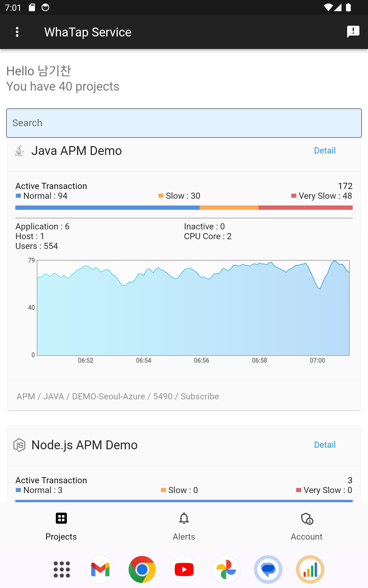Open the three-dot overflow menu

[x=17, y=32]
